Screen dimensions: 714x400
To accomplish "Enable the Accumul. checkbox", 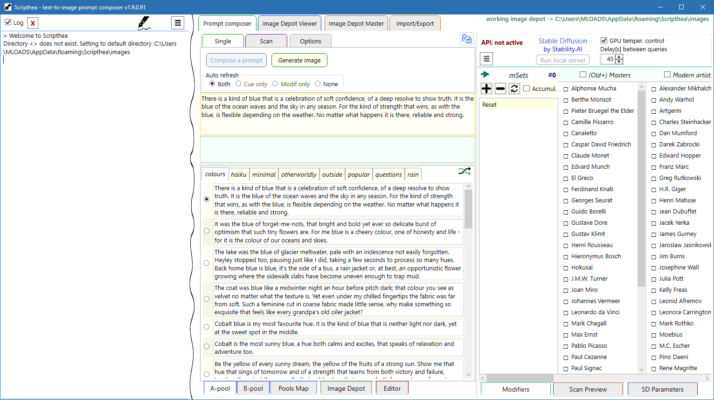I will tap(527, 88).
